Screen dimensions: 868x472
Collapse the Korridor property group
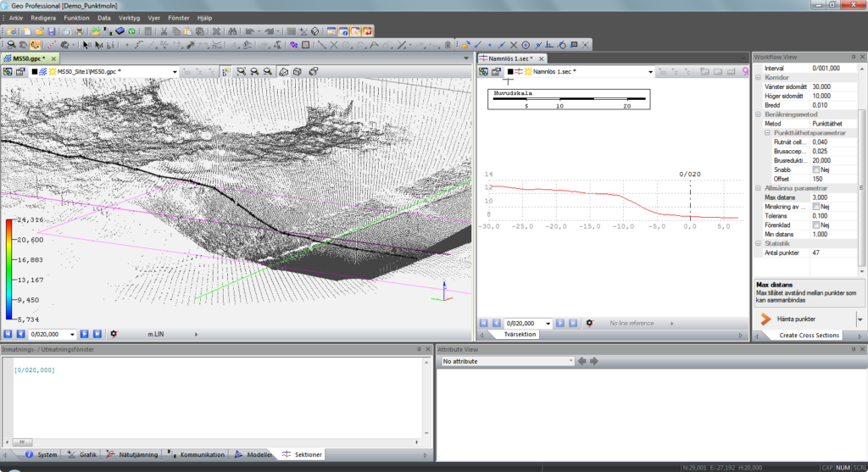point(759,77)
